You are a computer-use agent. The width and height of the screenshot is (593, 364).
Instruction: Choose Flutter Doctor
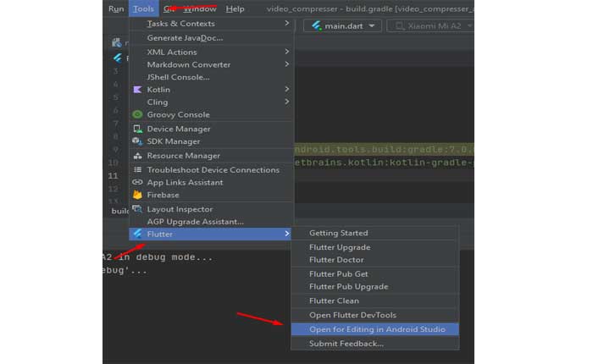pos(336,260)
